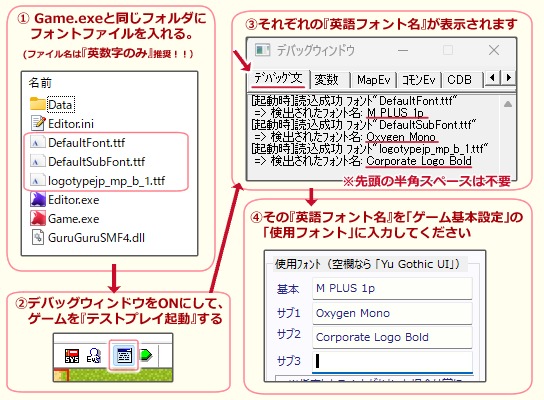This screenshot has width=544, height=400.
Task: Click the 基本 font input field
Action: tap(392, 288)
